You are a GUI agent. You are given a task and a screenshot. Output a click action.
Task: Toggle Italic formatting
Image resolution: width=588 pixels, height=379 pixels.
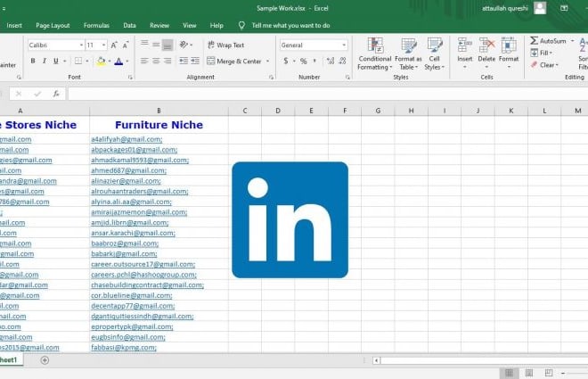[45, 61]
